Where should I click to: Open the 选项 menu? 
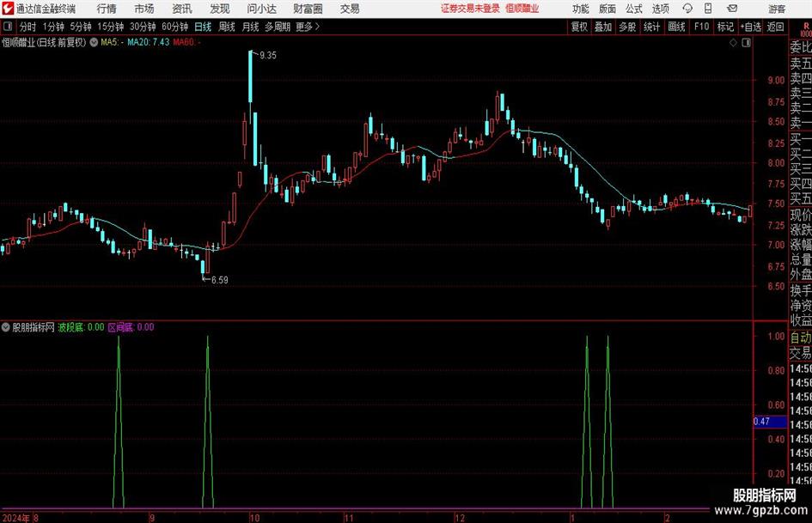click(x=660, y=9)
